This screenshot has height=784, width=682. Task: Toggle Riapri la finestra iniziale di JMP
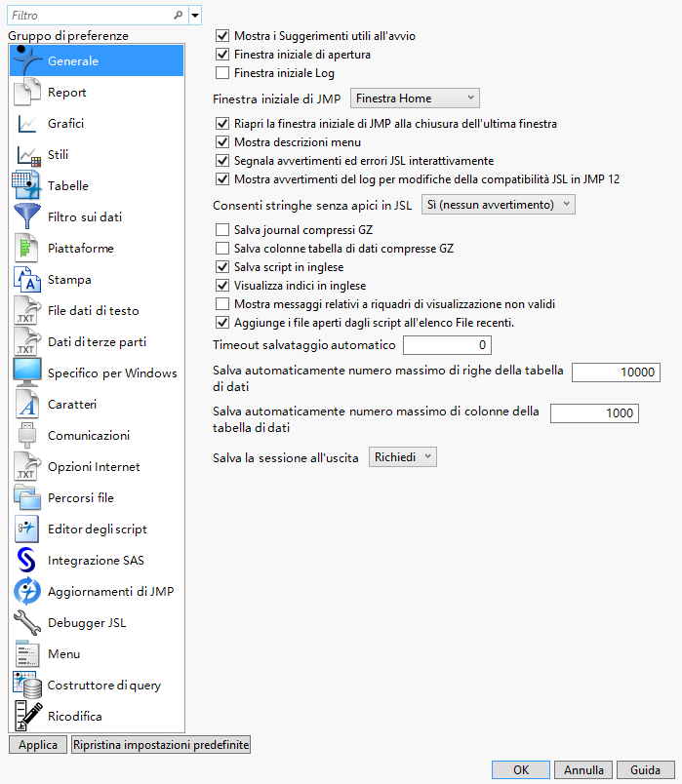coord(222,124)
